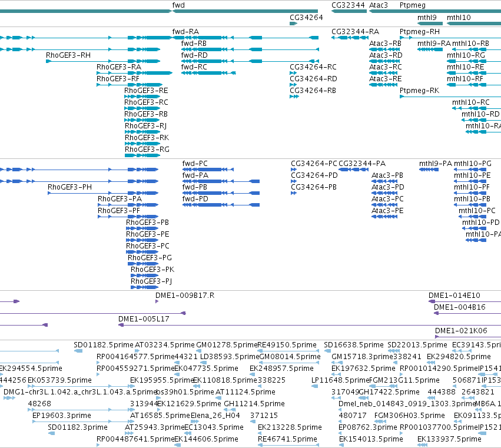Viewport: 501px width, 448px height.
Task: Click transcript RhoGEF3-RC
Action: 142,109
